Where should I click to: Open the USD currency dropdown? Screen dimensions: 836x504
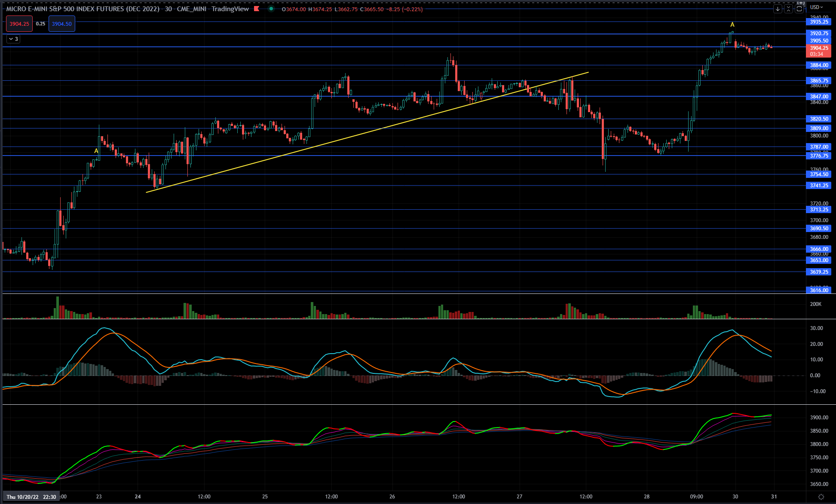816,7
